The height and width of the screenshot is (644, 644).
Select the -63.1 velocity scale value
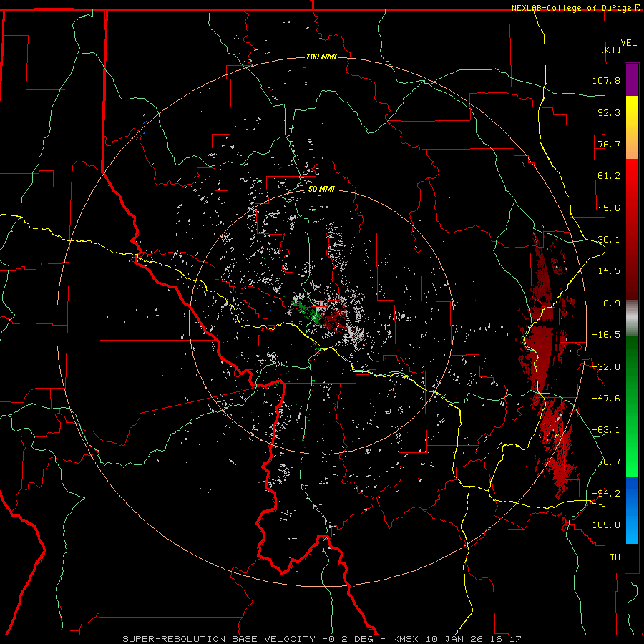tap(606, 430)
